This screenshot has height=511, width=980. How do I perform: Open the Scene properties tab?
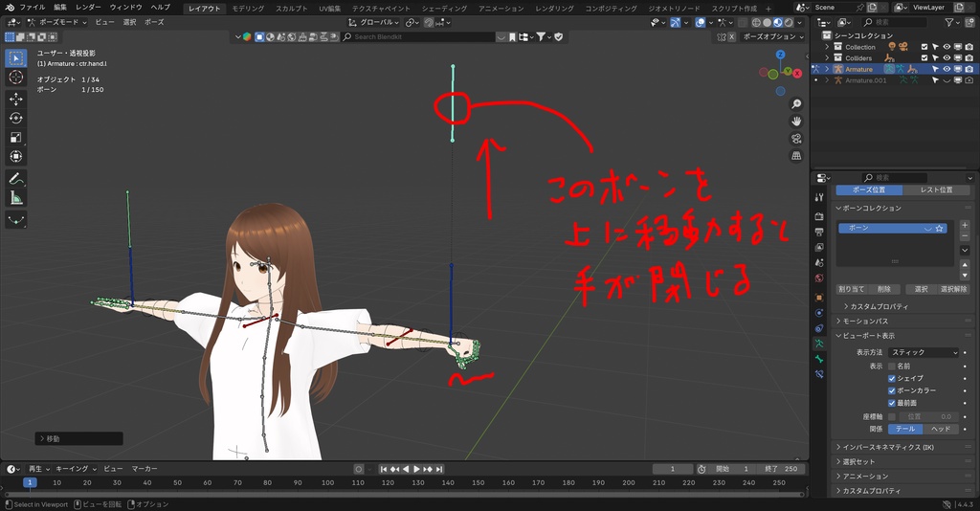point(819,263)
